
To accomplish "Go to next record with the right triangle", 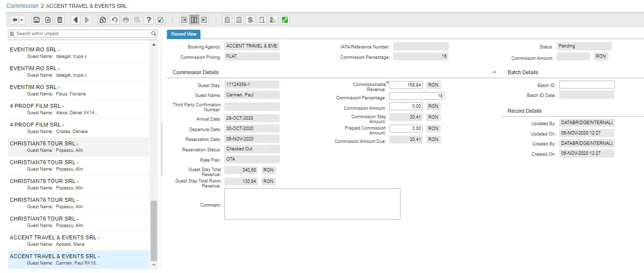I will click(87, 20).
